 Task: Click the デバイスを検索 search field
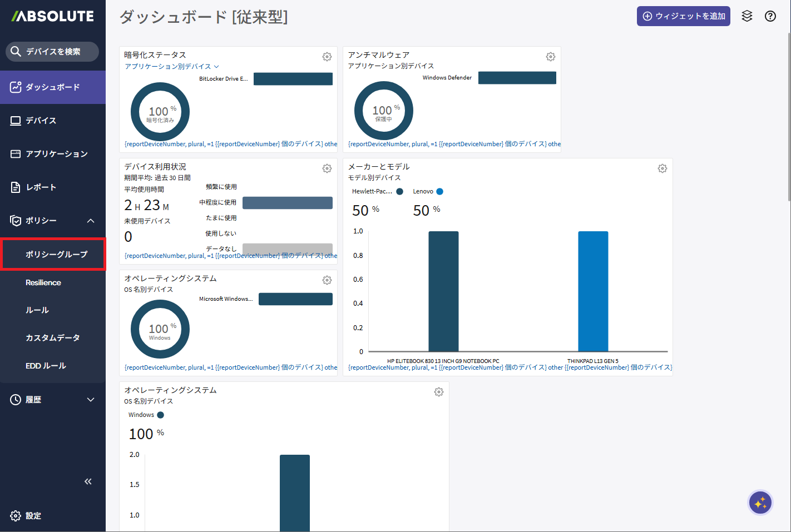(53, 52)
